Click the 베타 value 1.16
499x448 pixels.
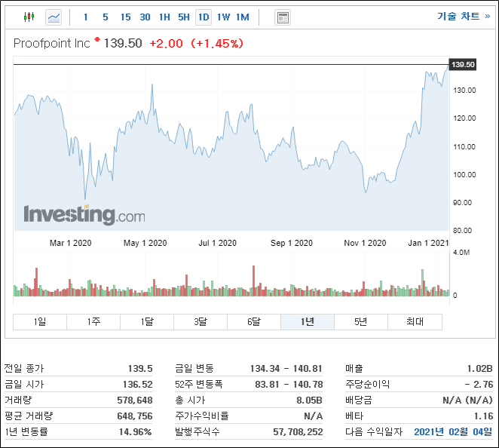tap(483, 416)
